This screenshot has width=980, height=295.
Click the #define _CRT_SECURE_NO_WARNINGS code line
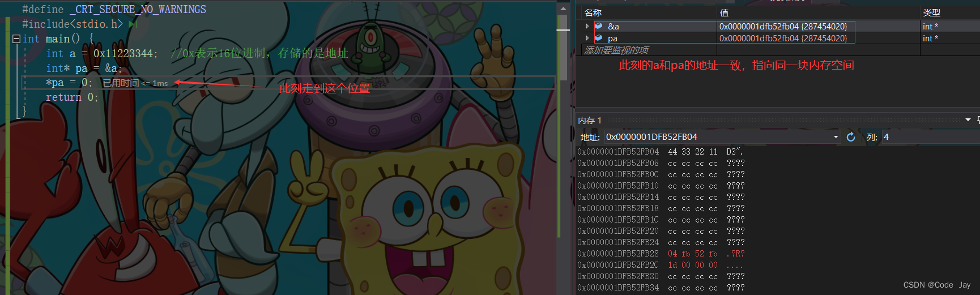click(x=114, y=9)
